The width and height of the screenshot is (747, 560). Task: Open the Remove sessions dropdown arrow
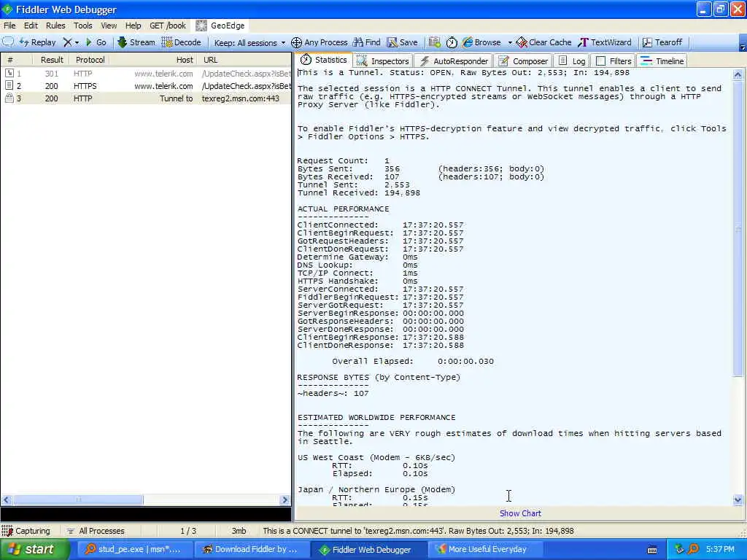click(x=77, y=43)
